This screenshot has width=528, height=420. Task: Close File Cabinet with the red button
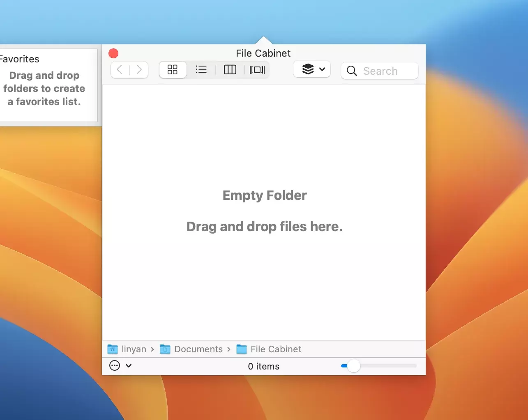pyautogui.click(x=113, y=53)
